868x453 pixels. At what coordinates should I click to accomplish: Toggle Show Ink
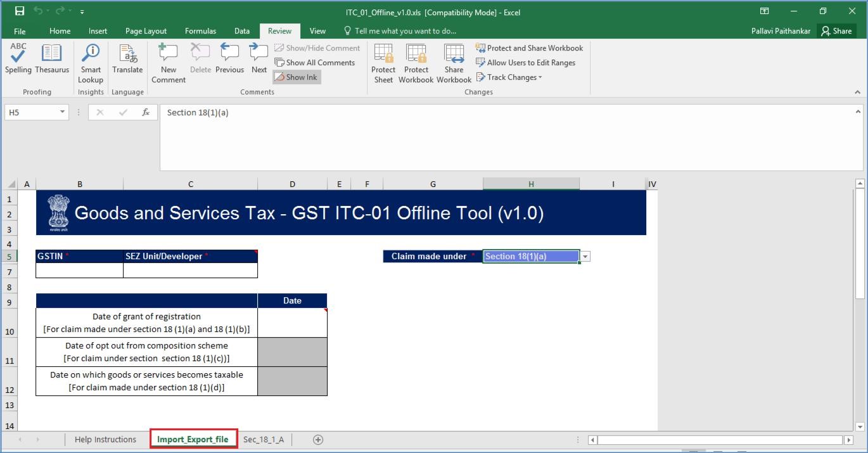pyautogui.click(x=297, y=77)
